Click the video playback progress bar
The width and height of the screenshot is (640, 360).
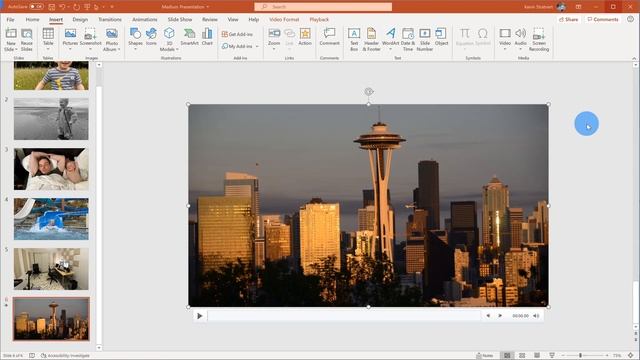344,316
